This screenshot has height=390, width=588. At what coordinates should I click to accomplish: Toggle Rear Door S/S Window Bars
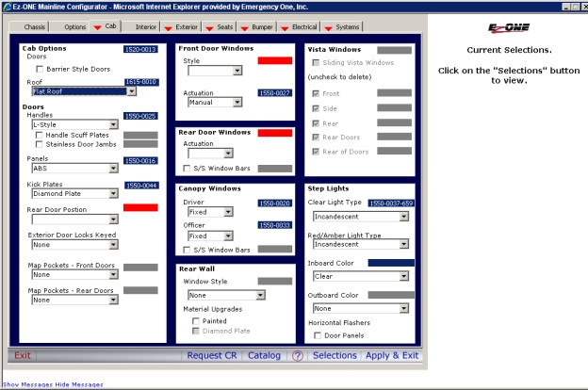click(x=187, y=169)
